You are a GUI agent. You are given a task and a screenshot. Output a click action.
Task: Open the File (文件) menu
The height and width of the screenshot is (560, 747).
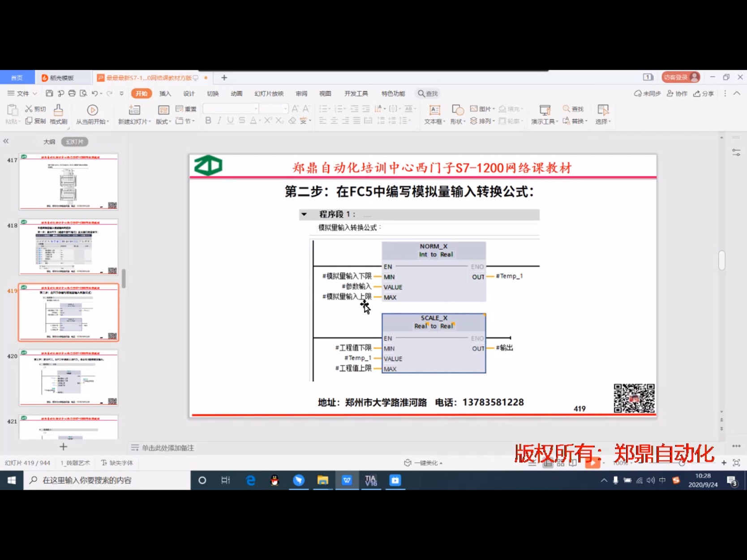22,93
